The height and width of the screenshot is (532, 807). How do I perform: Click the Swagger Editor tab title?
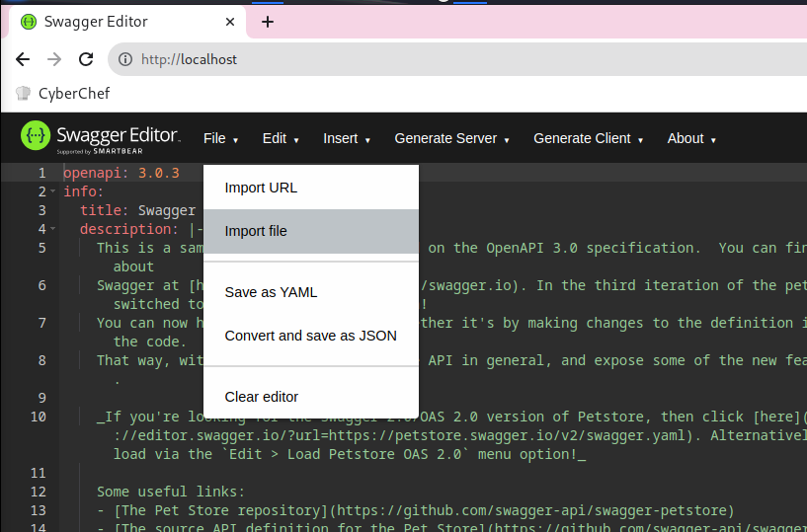96,22
